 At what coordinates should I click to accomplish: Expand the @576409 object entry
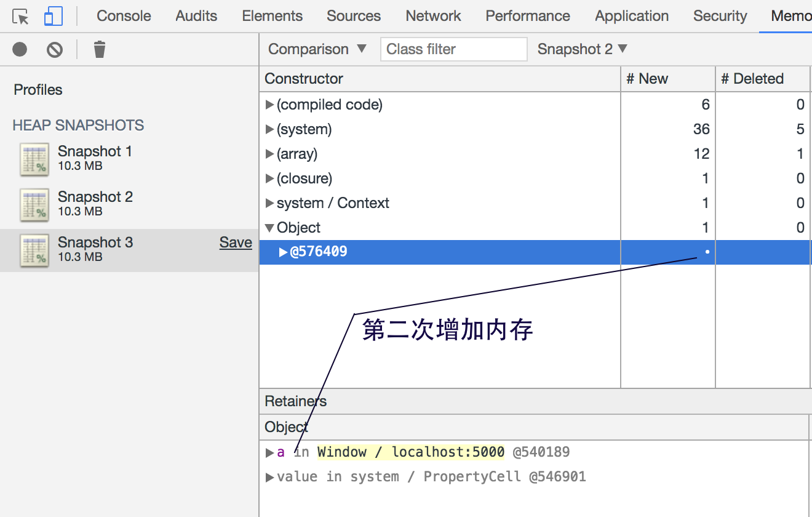[283, 252]
